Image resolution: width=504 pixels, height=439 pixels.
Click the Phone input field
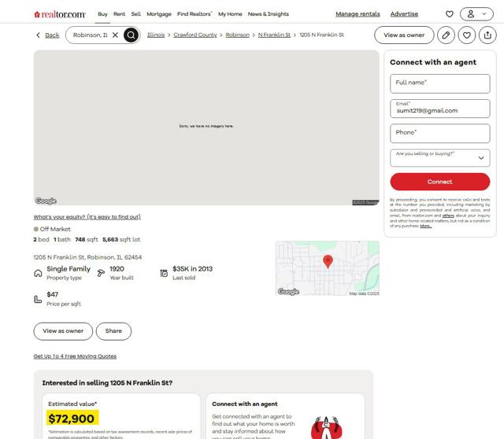439,134
